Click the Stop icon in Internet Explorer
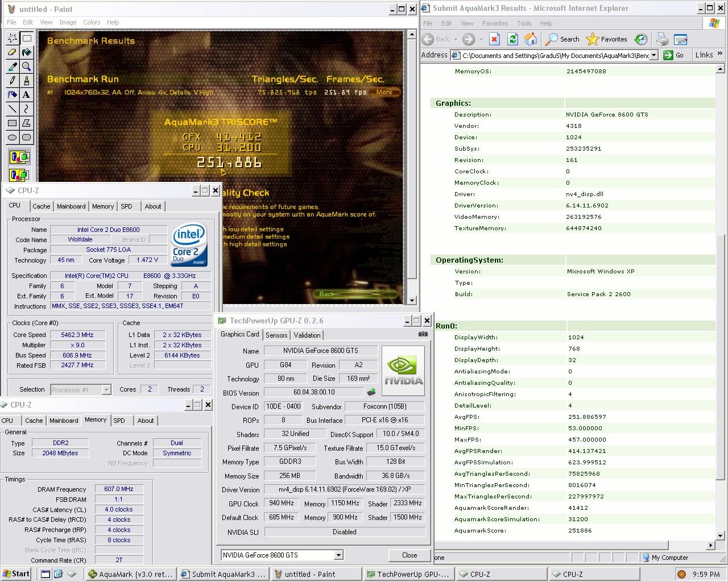Image resolution: width=728 pixels, height=582 pixels. pos(494,39)
